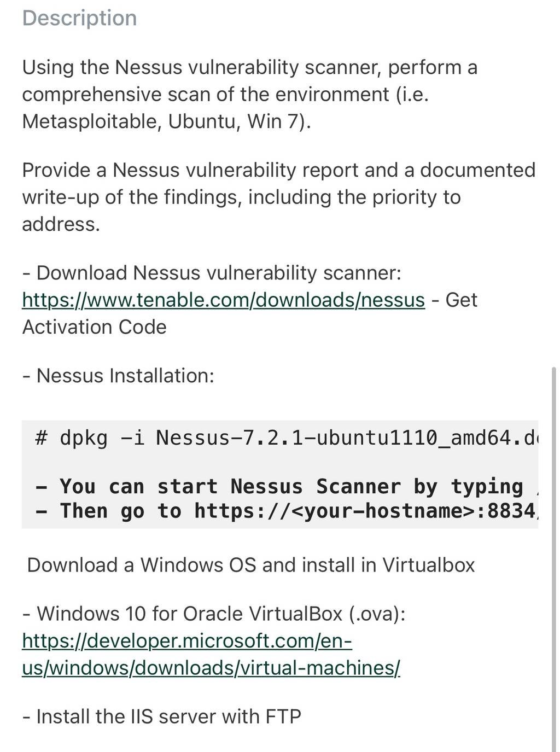The image size is (560, 752).
Task: Click the 'Metasploitable, Ubuntu, Win 7' text
Action: [166, 121]
